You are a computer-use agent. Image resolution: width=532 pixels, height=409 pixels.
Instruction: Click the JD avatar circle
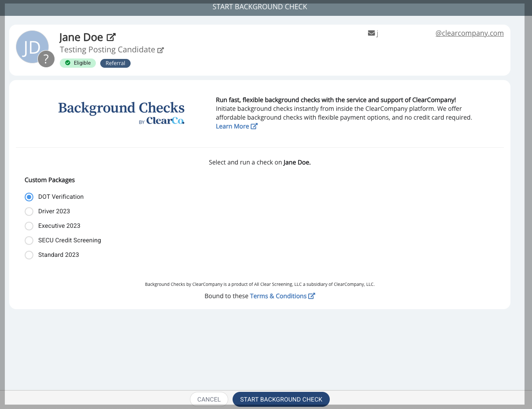tap(30, 46)
